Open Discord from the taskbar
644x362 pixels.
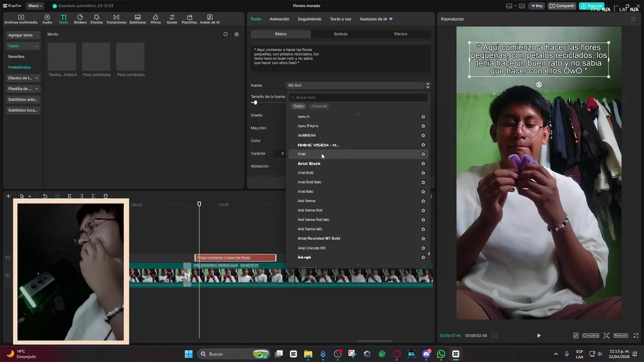426,354
